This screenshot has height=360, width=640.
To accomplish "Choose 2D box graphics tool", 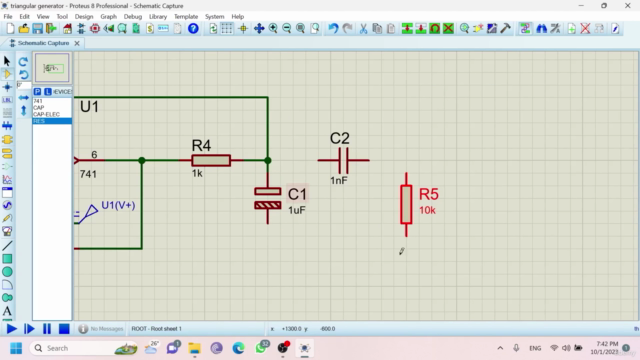I will coord(7,259).
